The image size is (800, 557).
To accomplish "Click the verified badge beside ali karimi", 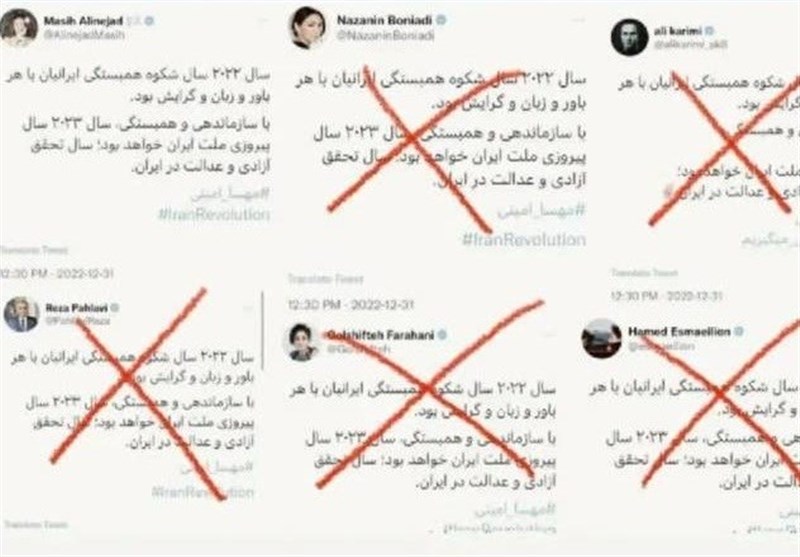I will point(710,31).
